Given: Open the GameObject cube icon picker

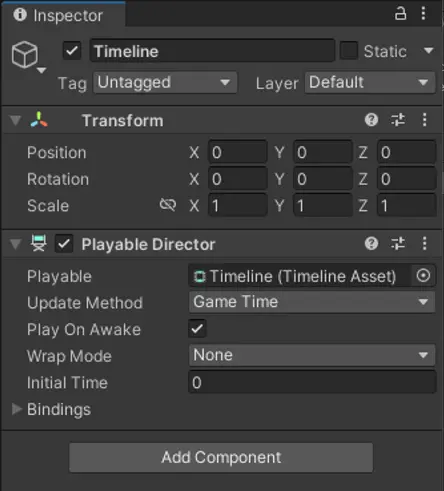Looking at the screenshot, I should click(x=26, y=55).
